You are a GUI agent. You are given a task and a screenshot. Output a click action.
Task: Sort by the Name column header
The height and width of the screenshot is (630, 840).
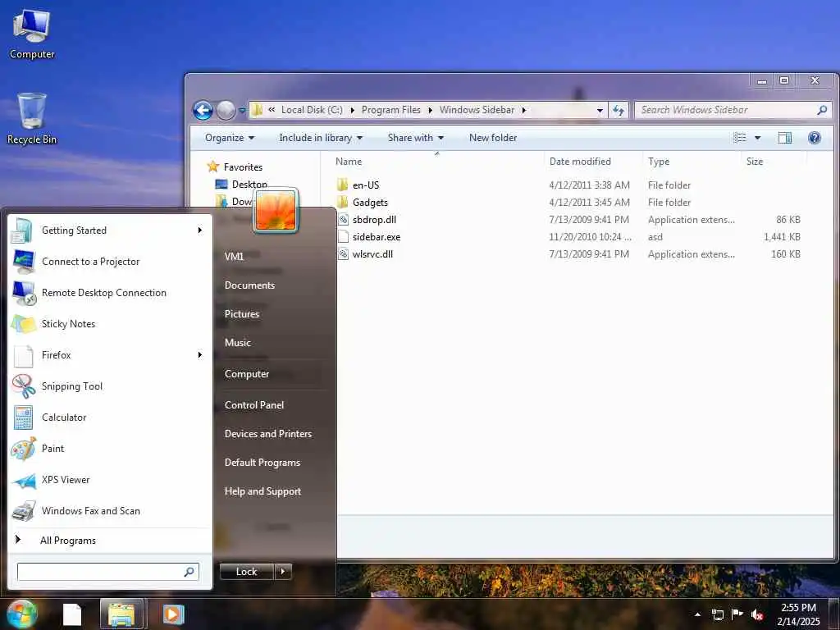(x=348, y=162)
